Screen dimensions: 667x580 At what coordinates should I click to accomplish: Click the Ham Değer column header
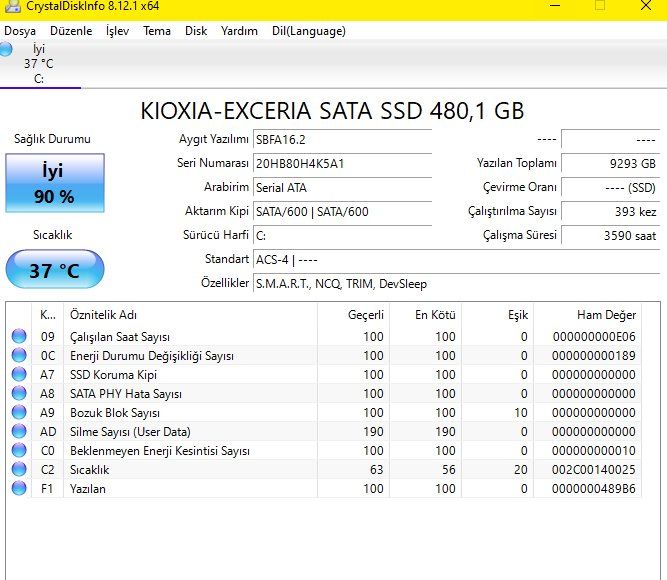587,315
